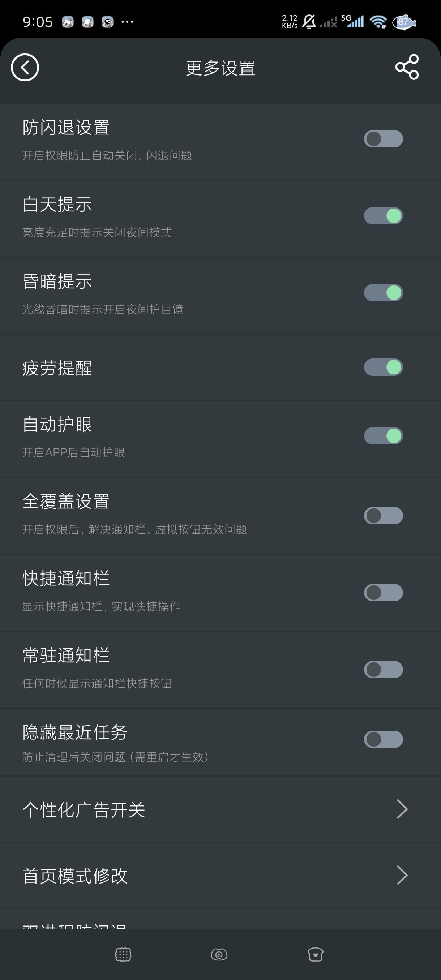441x980 pixels.
Task: Tap the heart face icon in bottom bar
Action: click(316, 954)
